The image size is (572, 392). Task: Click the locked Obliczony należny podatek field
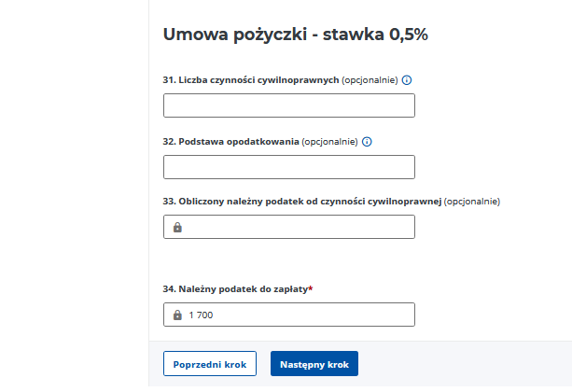tap(289, 227)
